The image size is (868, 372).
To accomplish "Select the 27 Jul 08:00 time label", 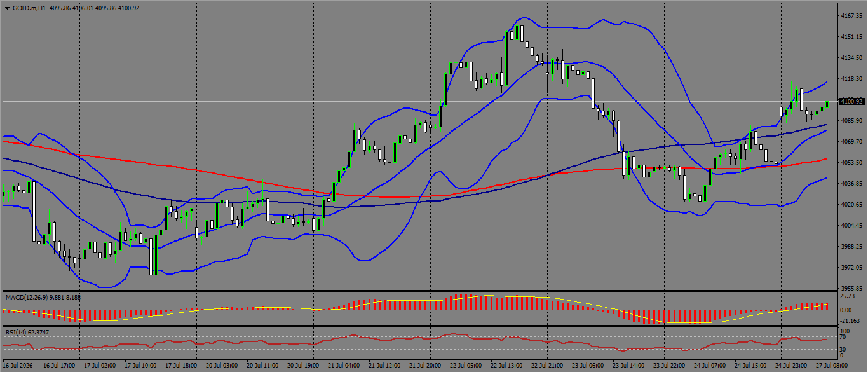I will (x=831, y=366).
